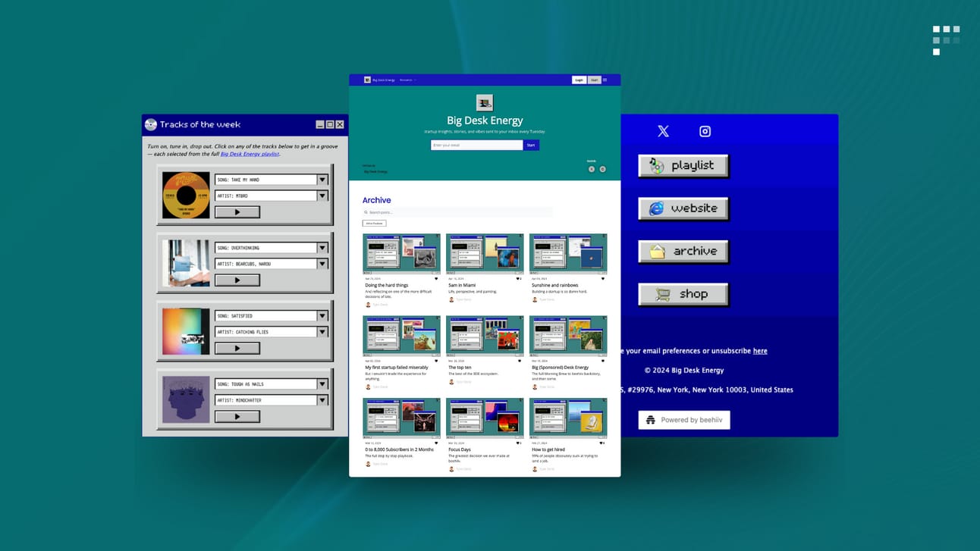
Task: Click the Instagram share icon in hero section
Action: click(603, 169)
